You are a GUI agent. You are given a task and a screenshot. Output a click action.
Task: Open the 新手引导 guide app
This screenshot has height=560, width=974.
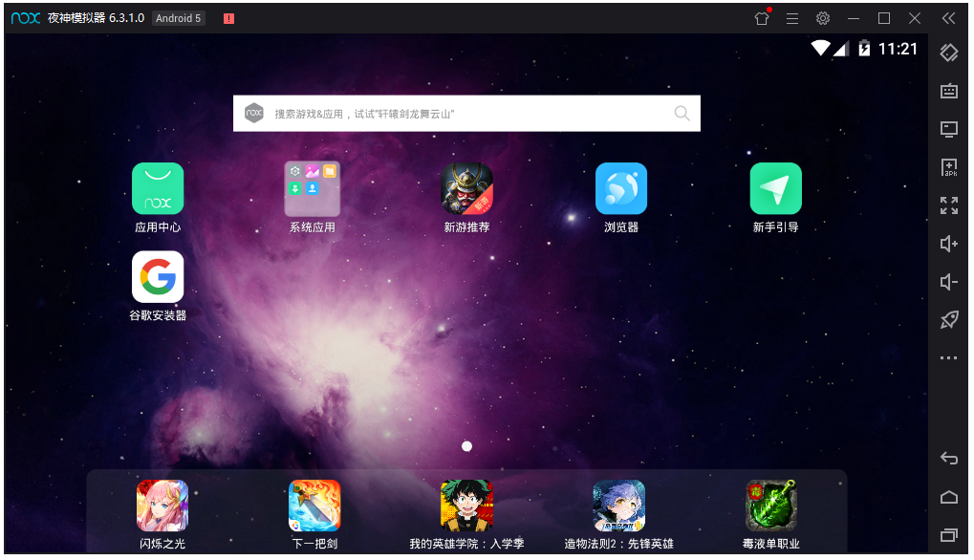[x=775, y=188]
